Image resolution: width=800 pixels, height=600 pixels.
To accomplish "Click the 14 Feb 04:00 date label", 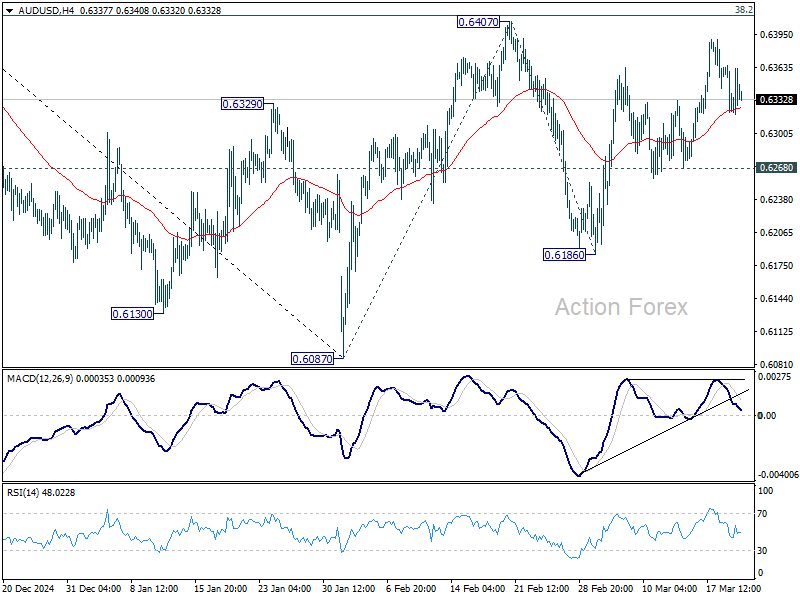I will pos(478,588).
